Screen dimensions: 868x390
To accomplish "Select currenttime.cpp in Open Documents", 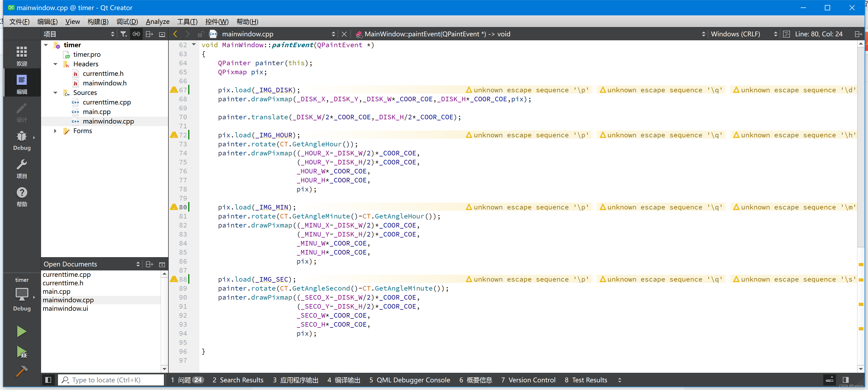I will (x=67, y=275).
